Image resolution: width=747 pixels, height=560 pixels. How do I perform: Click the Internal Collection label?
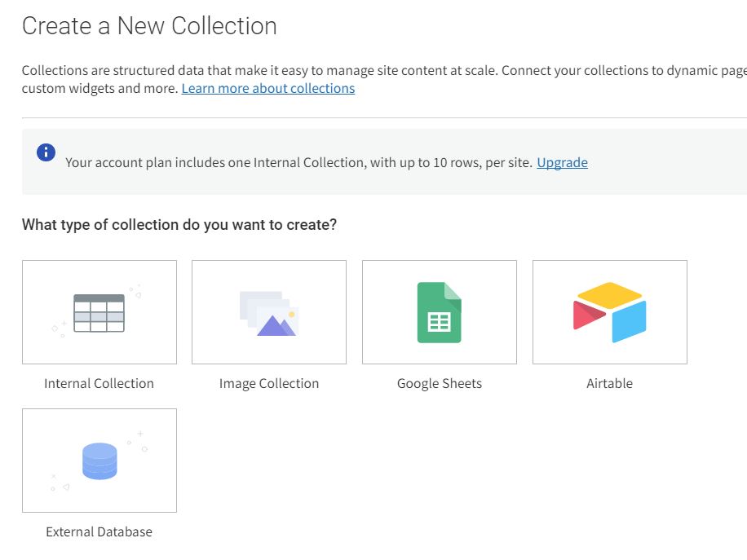click(99, 383)
